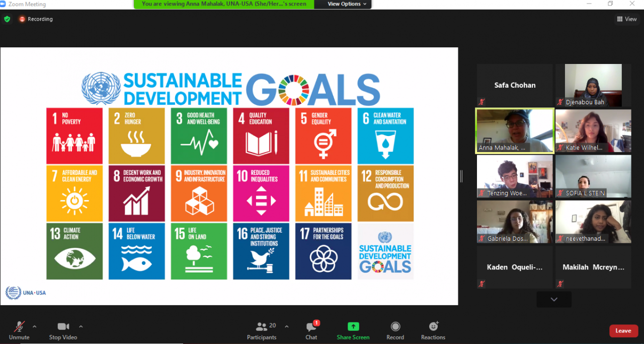Click muted mic icon on Safa Chohan tile

pyautogui.click(x=482, y=102)
